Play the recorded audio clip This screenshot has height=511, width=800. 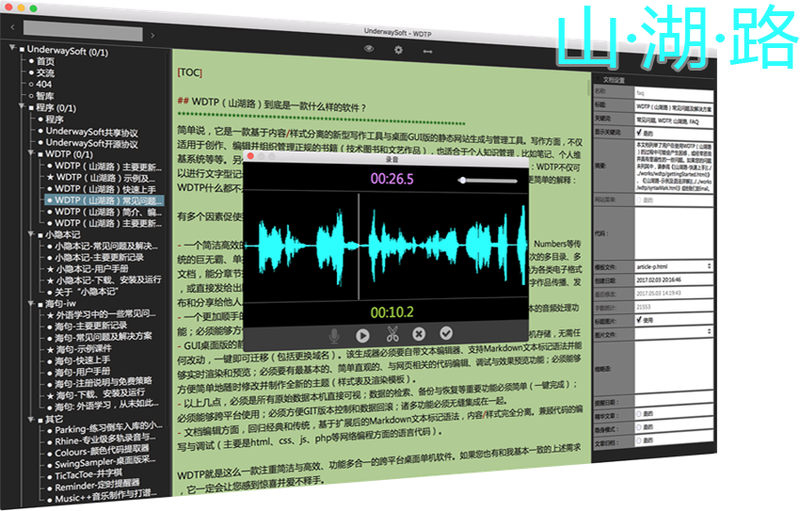pos(363,334)
